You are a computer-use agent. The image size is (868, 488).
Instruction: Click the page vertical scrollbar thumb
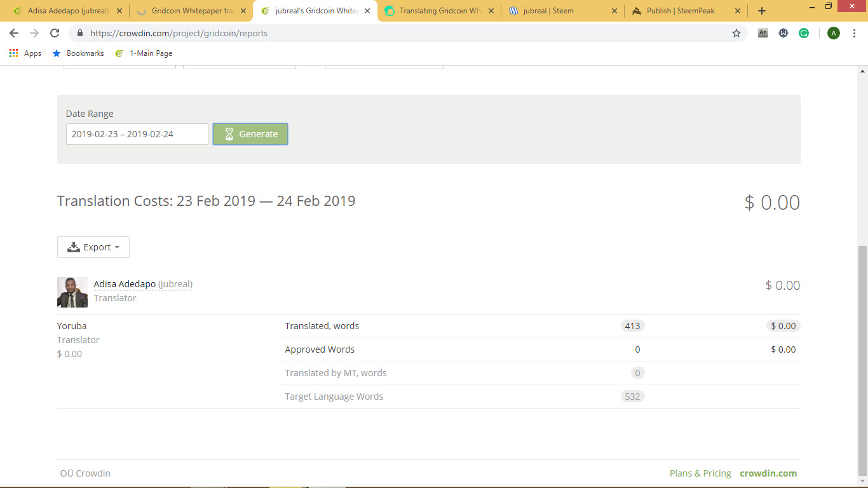click(x=862, y=360)
